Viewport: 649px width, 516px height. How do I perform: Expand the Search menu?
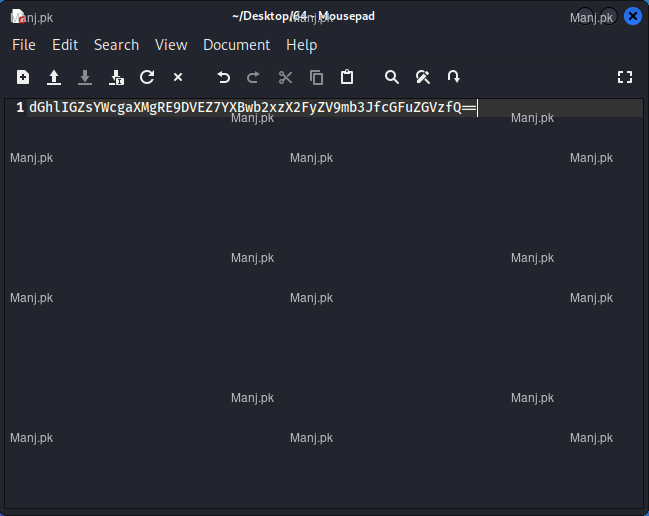pyautogui.click(x=116, y=45)
